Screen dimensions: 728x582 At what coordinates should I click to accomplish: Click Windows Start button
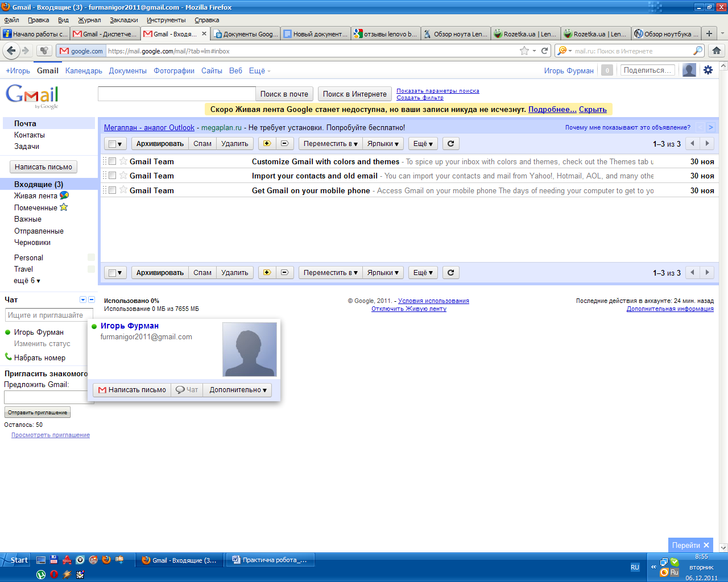coord(15,560)
